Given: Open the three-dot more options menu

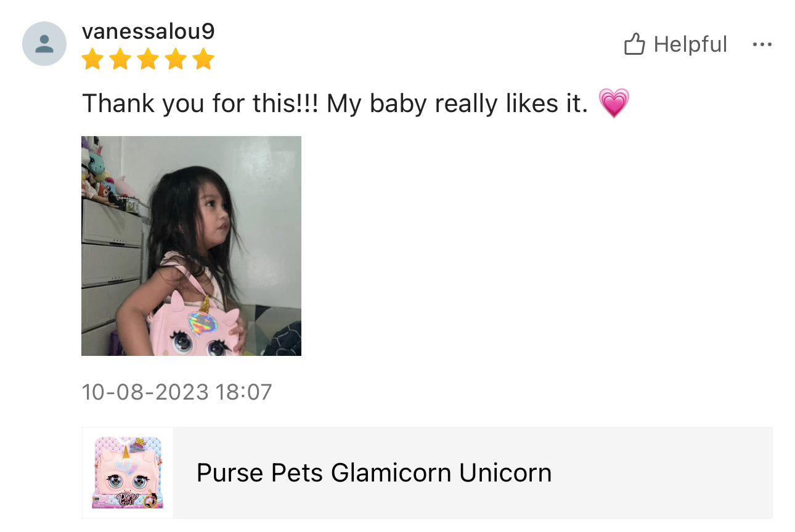Looking at the screenshot, I should [x=762, y=44].
